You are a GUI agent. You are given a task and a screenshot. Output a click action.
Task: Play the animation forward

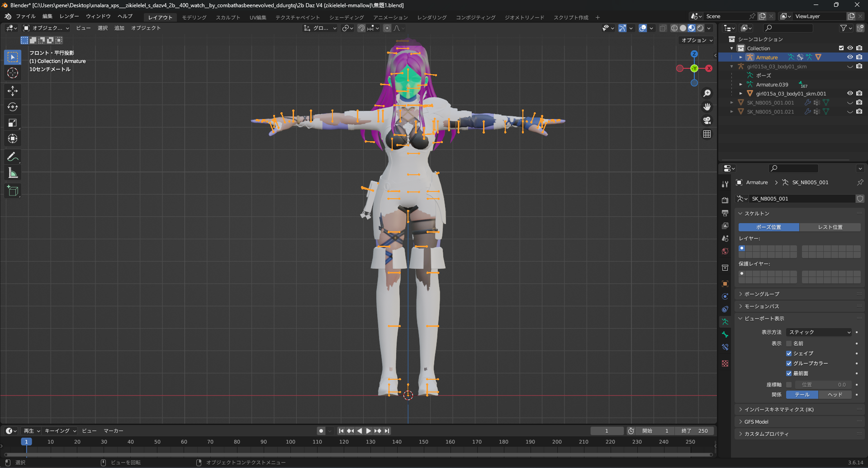[x=369, y=431]
